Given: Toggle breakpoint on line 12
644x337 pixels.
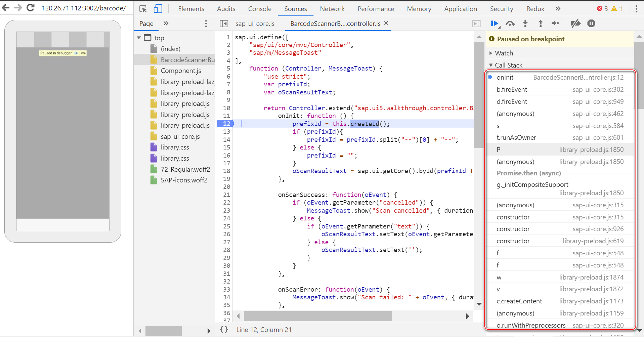Looking at the screenshot, I should (x=226, y=124).
